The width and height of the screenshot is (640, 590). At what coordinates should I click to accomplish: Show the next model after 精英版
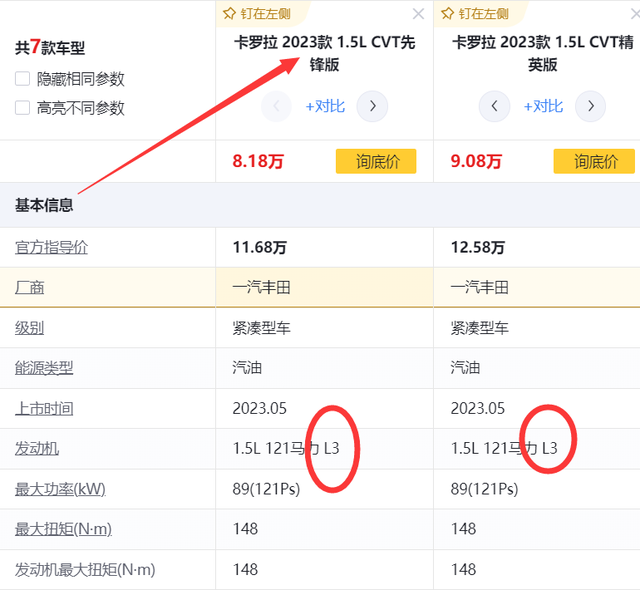tap(590, 106)
